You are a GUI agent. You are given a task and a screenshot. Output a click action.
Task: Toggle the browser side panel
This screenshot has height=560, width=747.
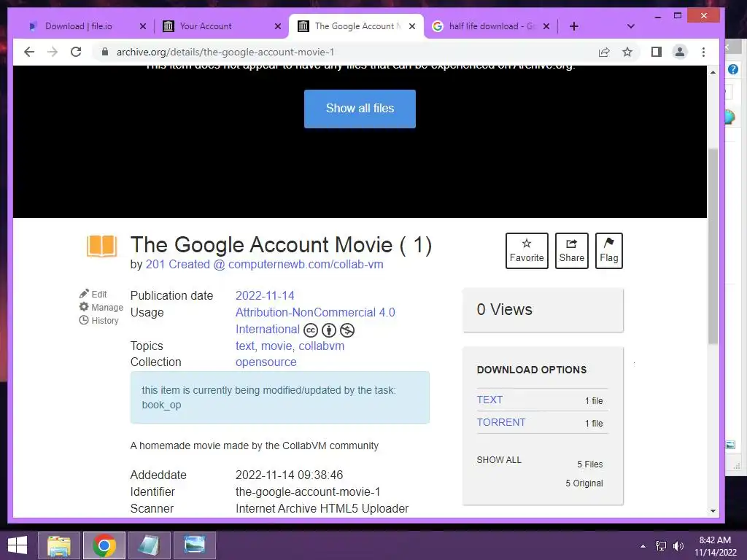coord(657,52)
